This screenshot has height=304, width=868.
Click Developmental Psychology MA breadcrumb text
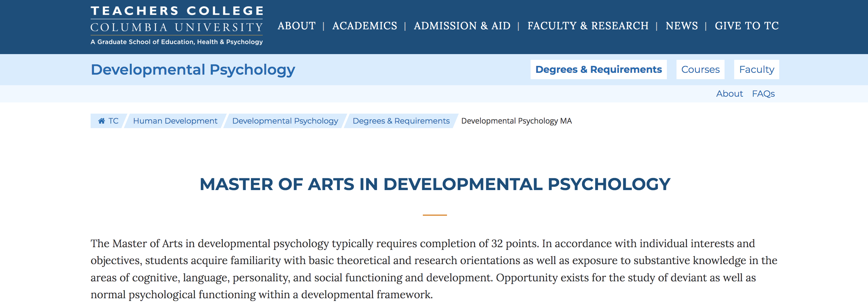point(516,121)
